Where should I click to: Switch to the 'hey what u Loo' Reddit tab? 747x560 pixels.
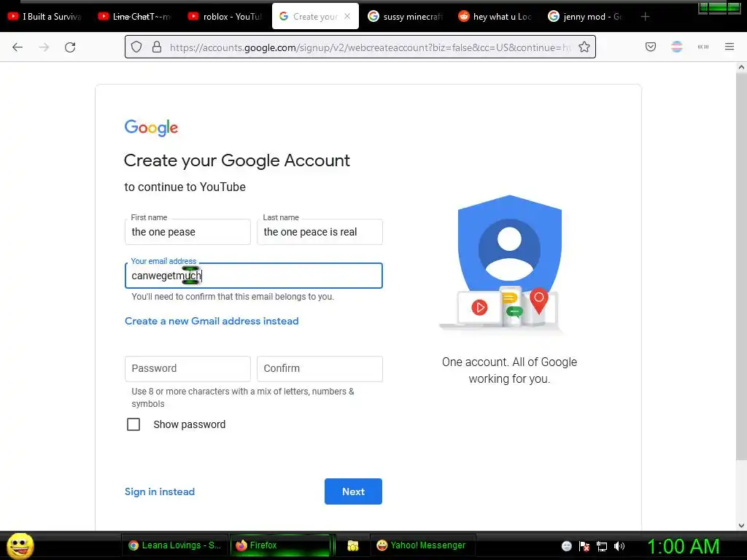[496, 17]
